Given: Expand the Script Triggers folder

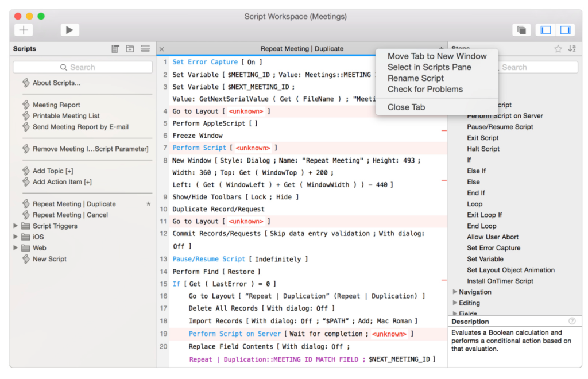Looking at the screenshot, I should coord(16,226).
